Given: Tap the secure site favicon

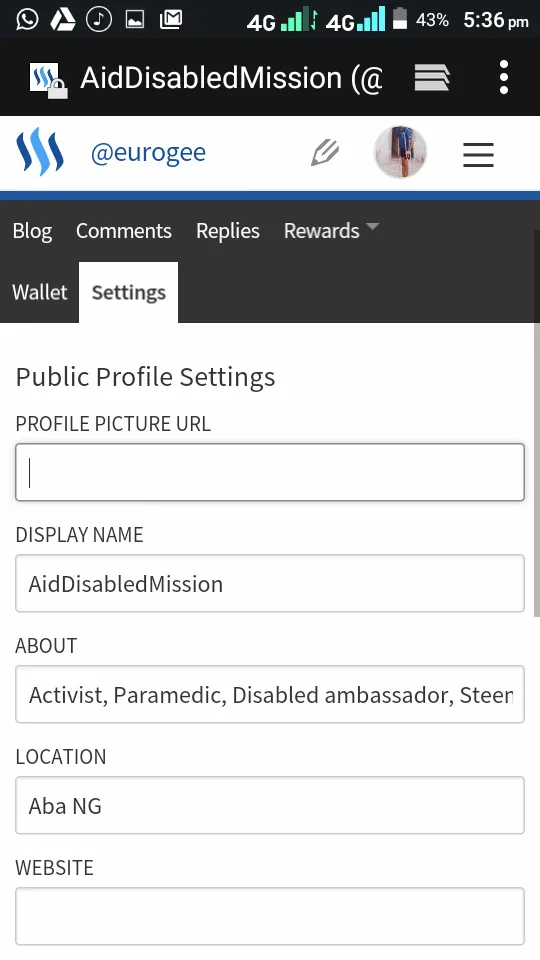Looking at the screenshot, I should coord(48,80).
